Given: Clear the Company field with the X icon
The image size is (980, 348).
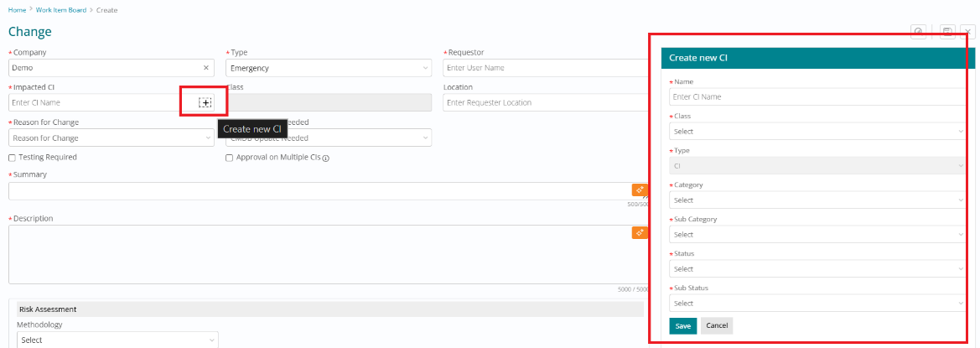Looking at the screenshot, I should tap(206, 68).
